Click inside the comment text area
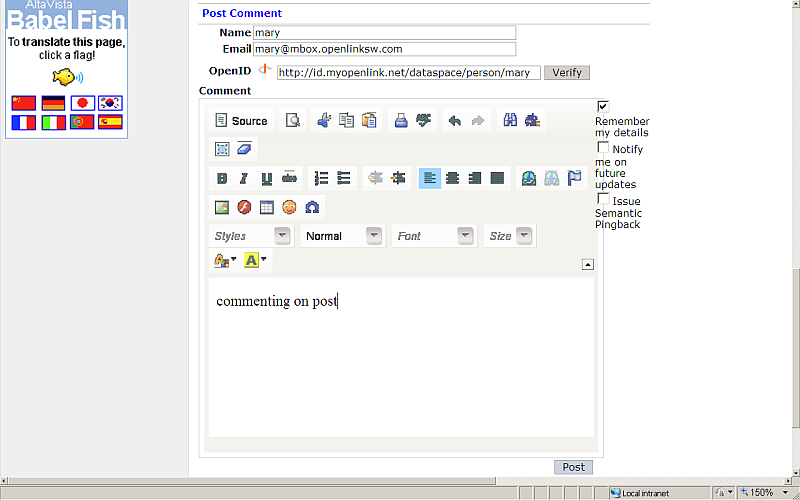Viewport: 800px width, 500px height. pyautogui.click(x=401, y=357)
